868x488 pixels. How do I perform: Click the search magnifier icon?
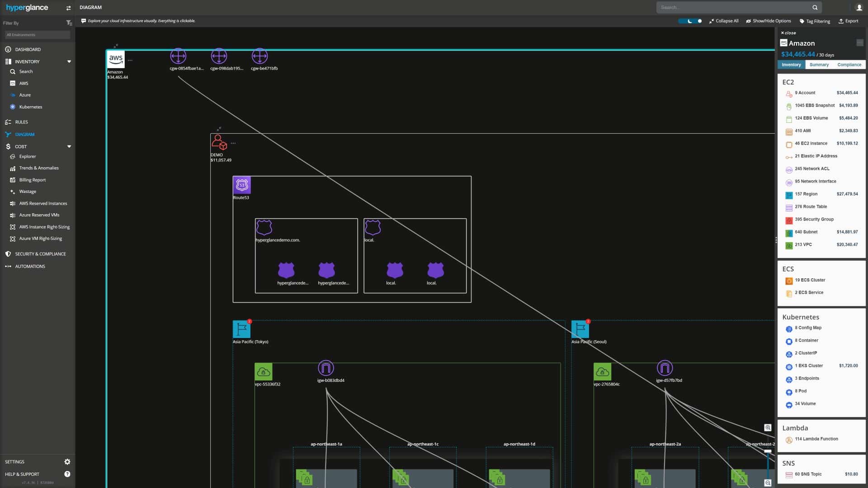[x=815, y=8]
